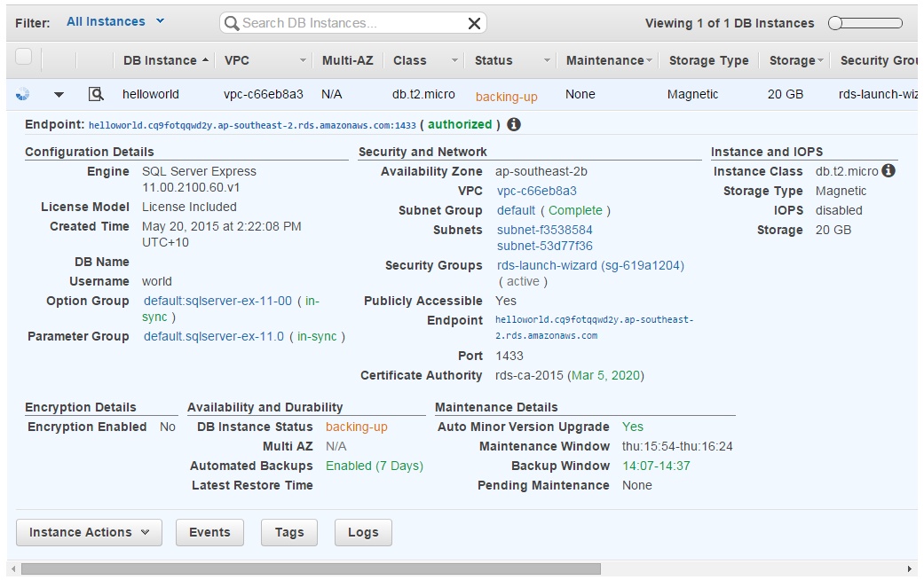Open default.sqlserver-ex-11.0 parameter group link

tap(214, 335)
